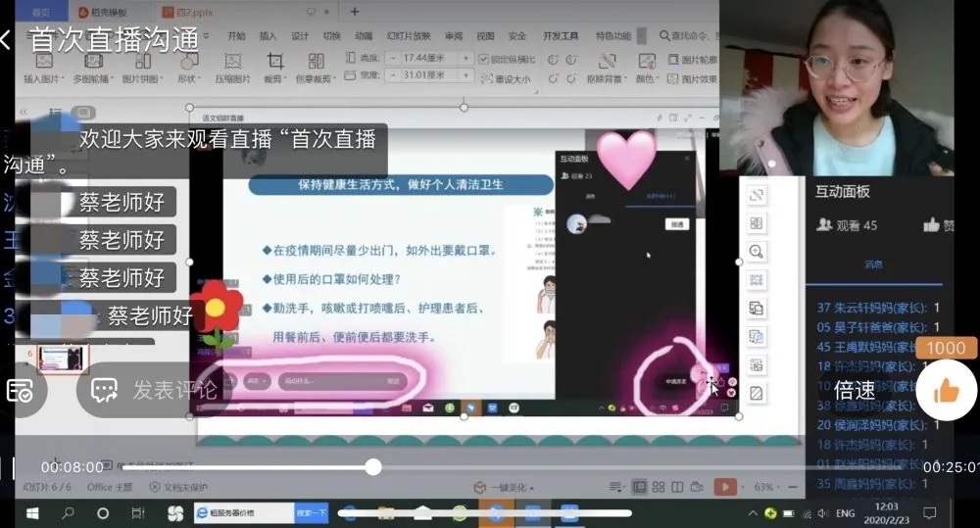Open the 形状 shape dropdown
This screenshot has width=980, height=528.
coord(189,78)
